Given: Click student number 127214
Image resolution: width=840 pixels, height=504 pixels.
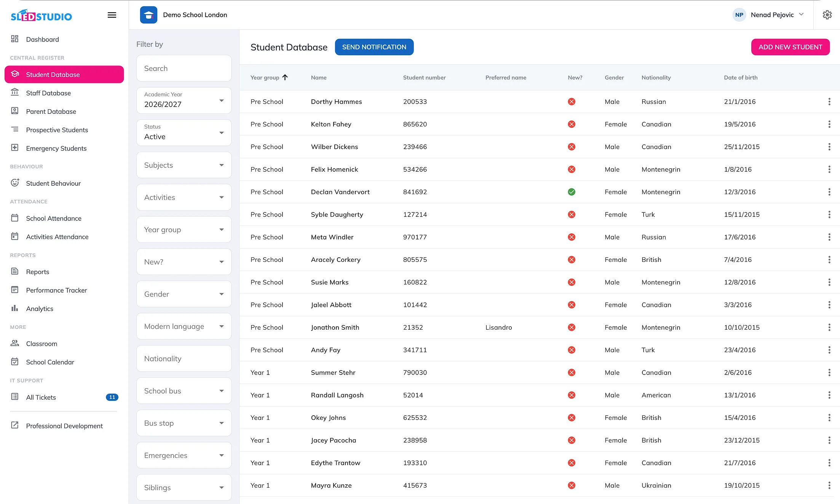Looking at the screenshot, I should pyautogui.click(x=415, y=214).
